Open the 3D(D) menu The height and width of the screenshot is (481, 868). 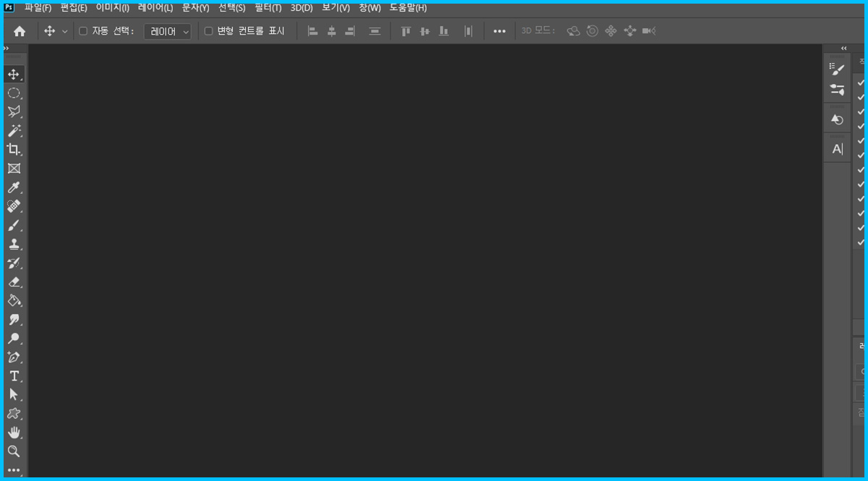pos(302,8)
